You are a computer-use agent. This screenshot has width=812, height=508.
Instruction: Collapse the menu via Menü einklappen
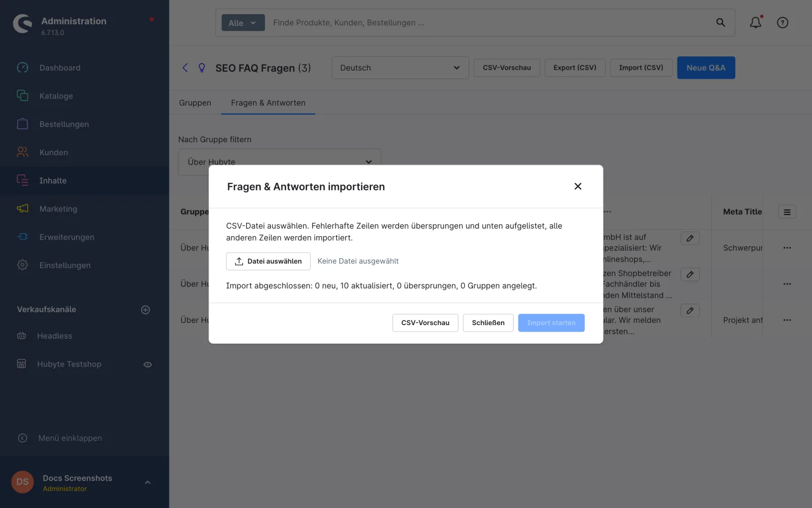tap(70, 438)
